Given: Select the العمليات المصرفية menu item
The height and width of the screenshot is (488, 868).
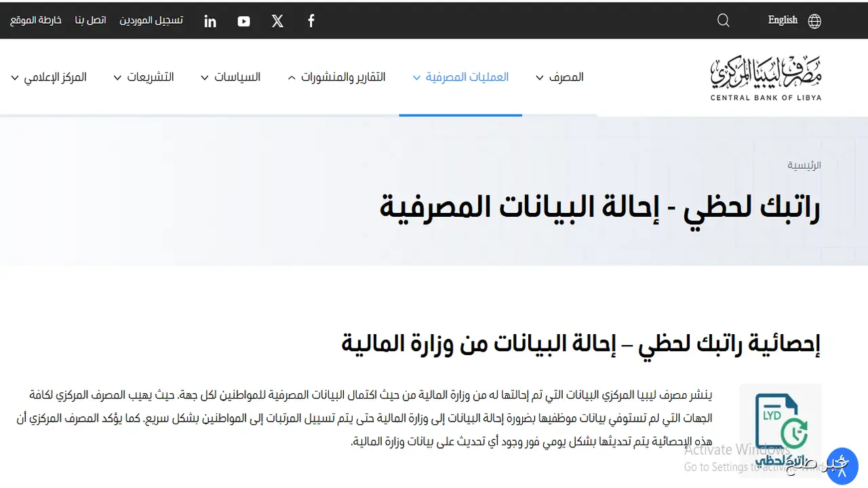Looking at the screenshot, I should tap(460, 77).
